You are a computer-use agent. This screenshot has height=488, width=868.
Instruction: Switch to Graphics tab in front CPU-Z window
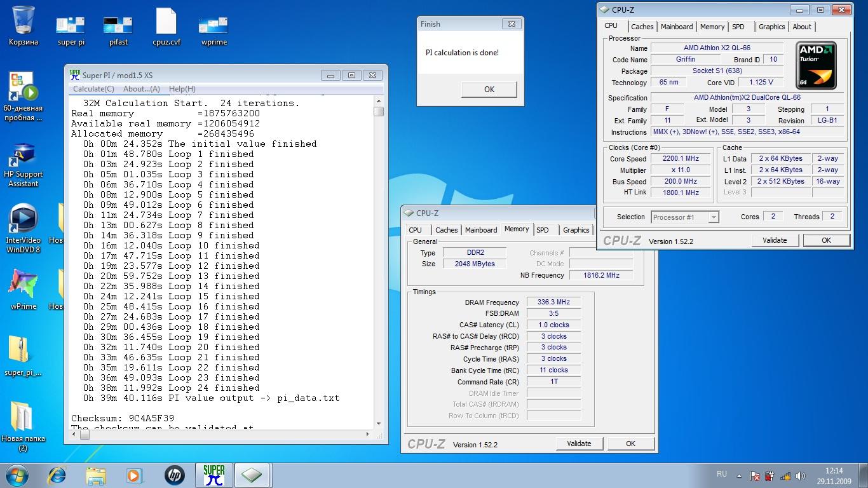pyautogui.click(x=772, y=27)
